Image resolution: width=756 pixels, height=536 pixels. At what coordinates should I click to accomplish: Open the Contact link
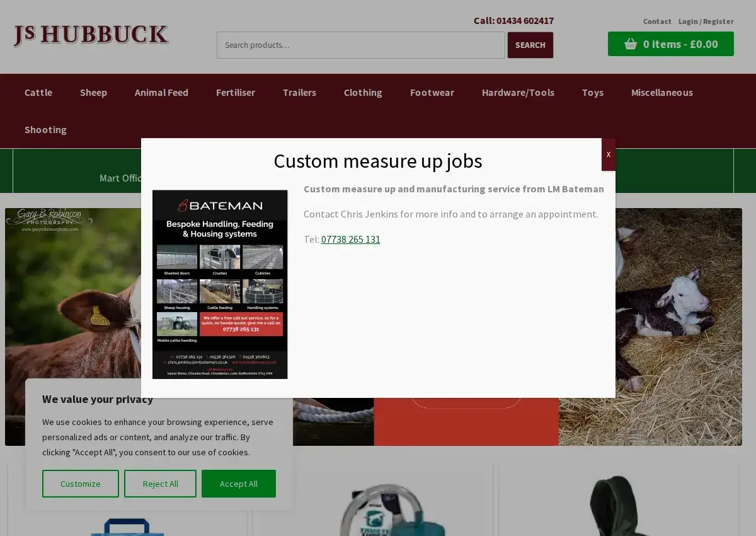tap(657, 21)
